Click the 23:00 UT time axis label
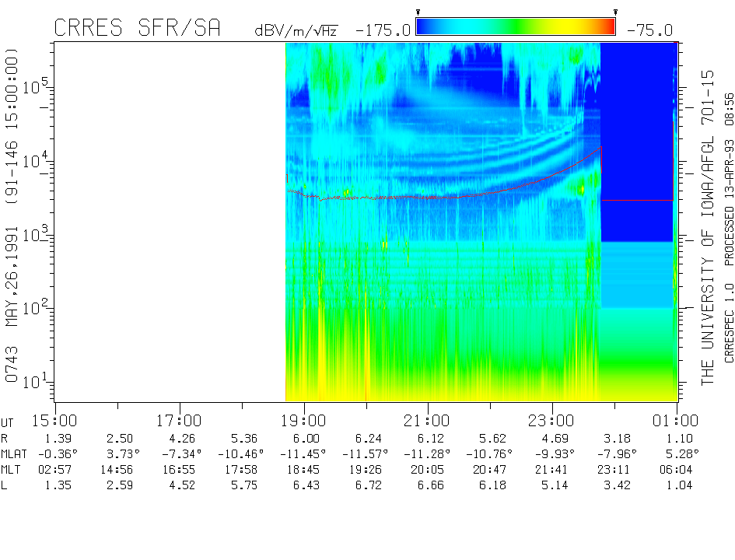The width and height of the screenshot is (735, 560). (552, 421)
